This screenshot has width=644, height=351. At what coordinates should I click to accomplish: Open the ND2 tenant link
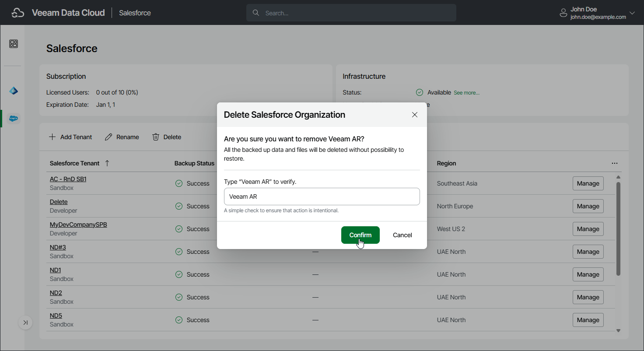56,293
